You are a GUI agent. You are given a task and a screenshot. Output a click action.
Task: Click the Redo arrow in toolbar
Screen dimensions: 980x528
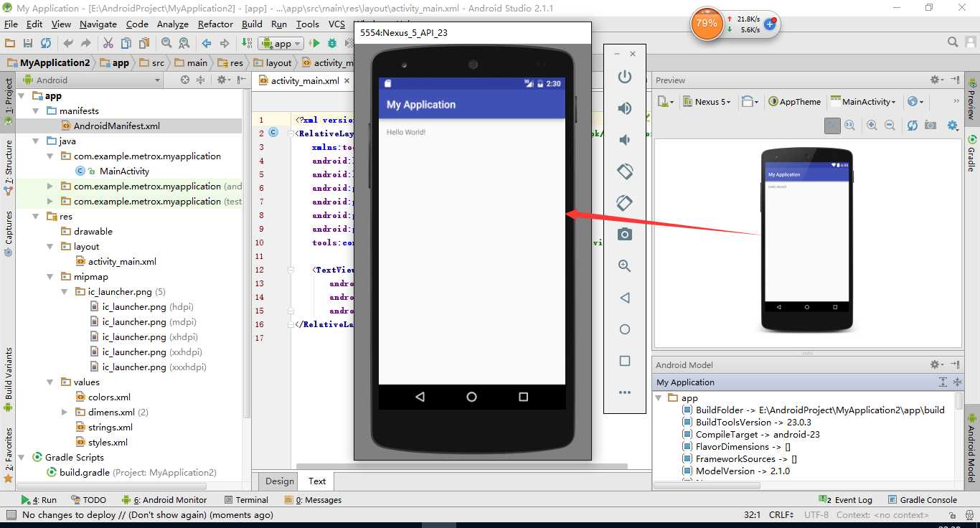click(86, 43)
